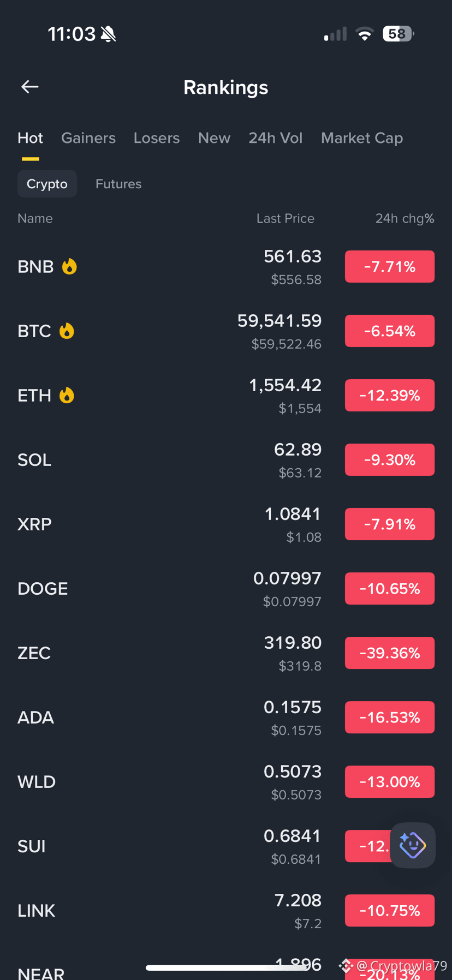The width and height of the screenshot is (452, 980).
Task: Sort by Last Price column header
Action: point(286,218)
